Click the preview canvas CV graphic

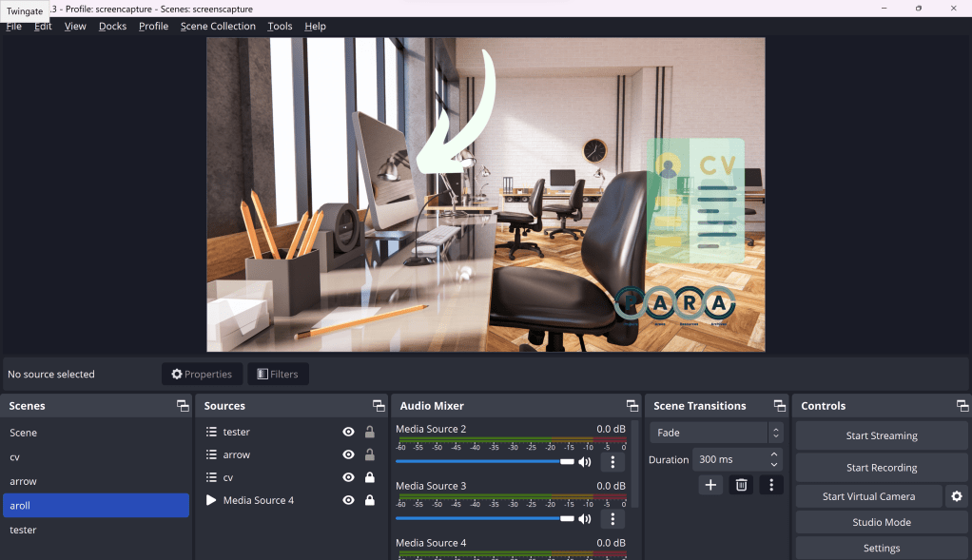pos(695,201)
